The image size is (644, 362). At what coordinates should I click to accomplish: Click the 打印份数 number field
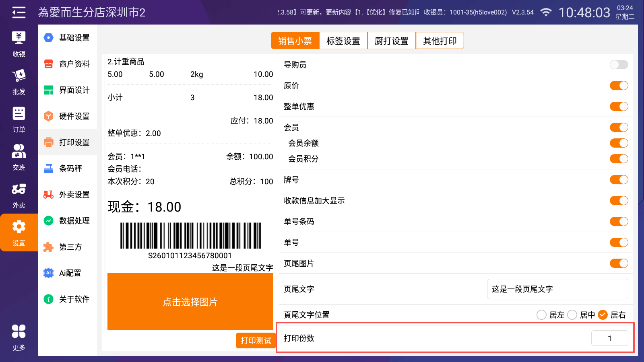pos(609,338)
